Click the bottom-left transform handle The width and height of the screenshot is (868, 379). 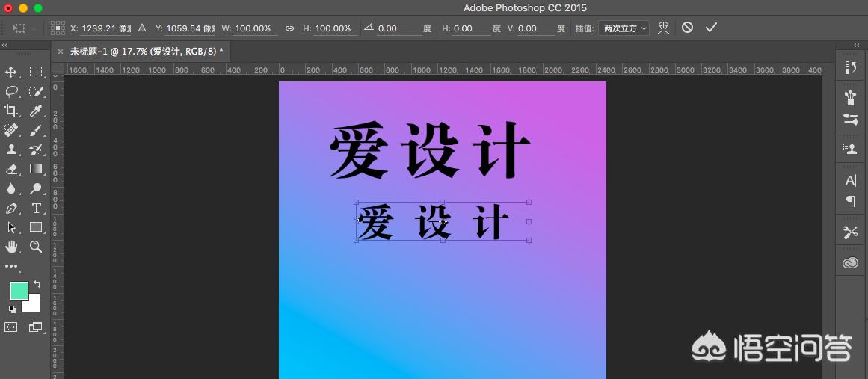tap(356, 240)
